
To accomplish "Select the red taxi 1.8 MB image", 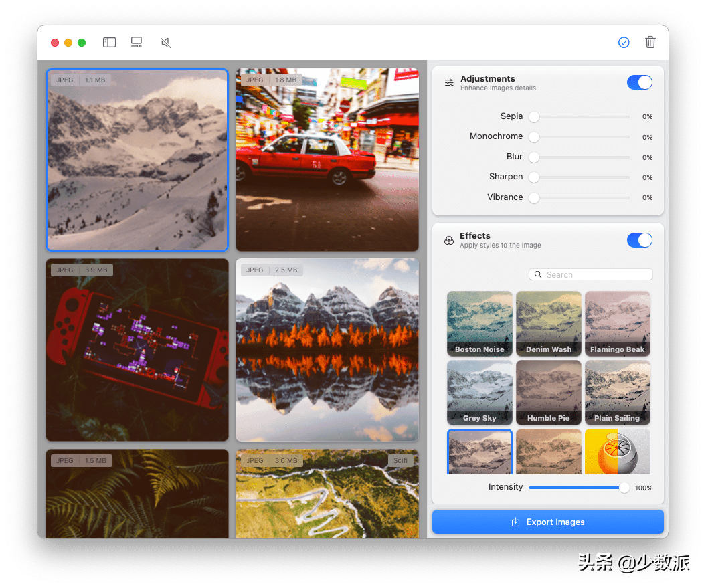I will pos(327,160).
